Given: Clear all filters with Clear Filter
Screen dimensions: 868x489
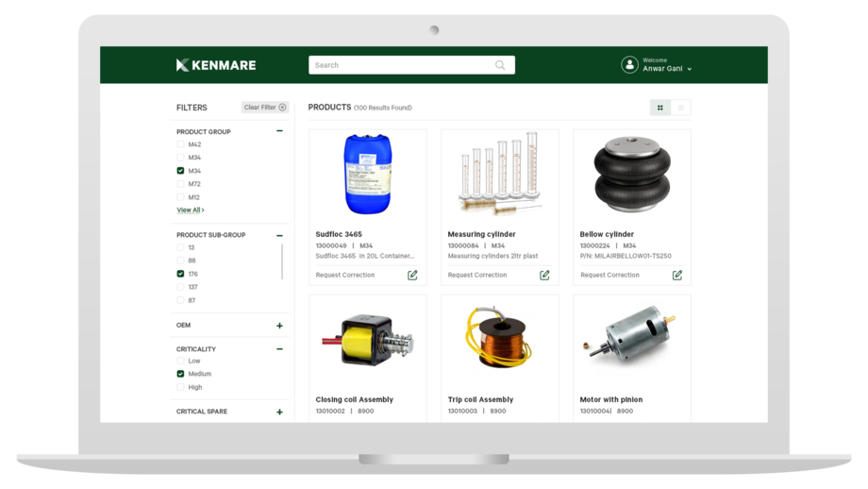Looking at the screenshot, I should (x=264, y=108).
